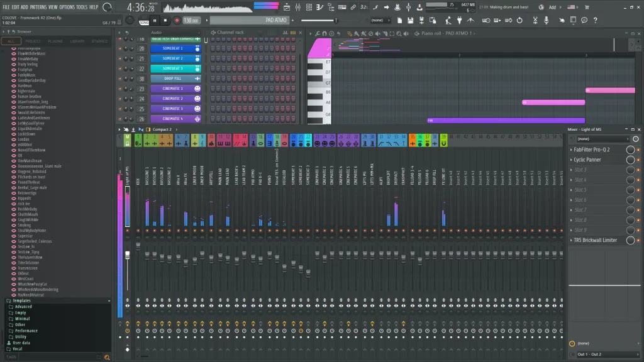The image size is (644, 362).
Task: Click the globe news icon
Action: click(541, 7)
